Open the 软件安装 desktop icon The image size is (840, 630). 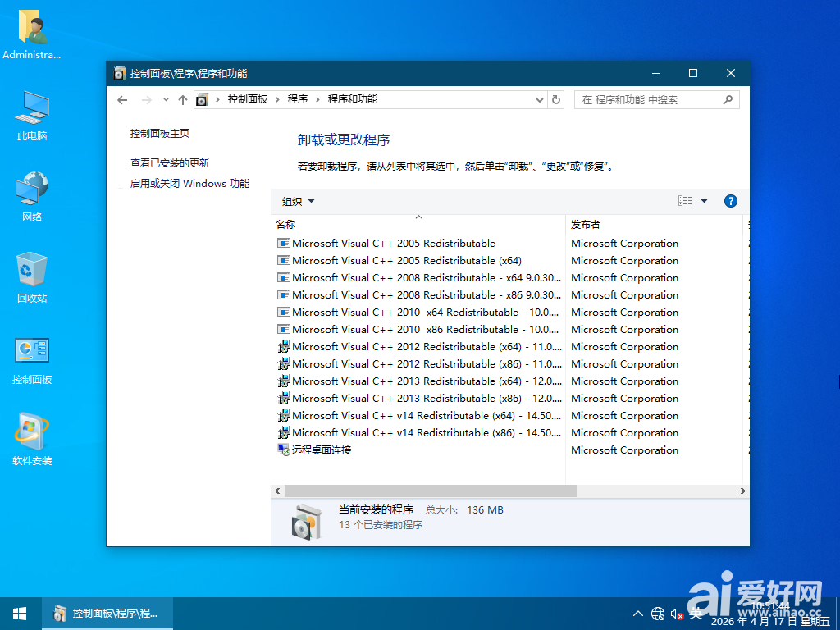(x=32, y=440)
